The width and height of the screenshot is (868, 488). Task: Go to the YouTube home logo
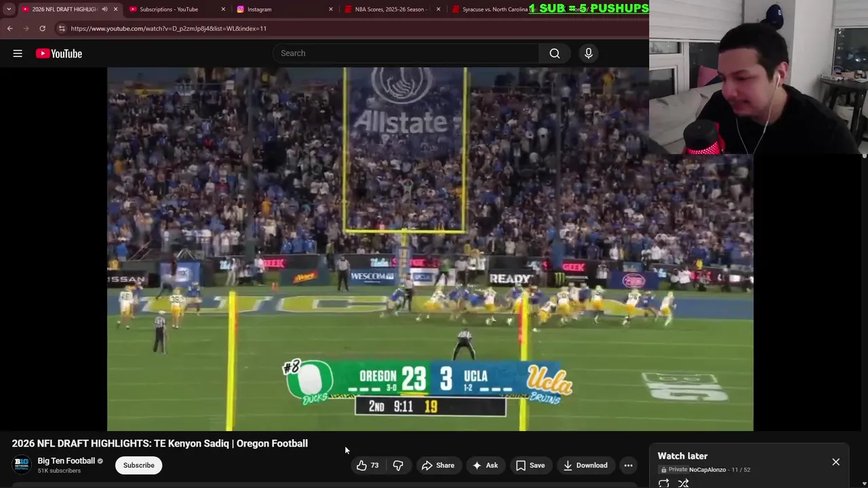coord(59,54)
